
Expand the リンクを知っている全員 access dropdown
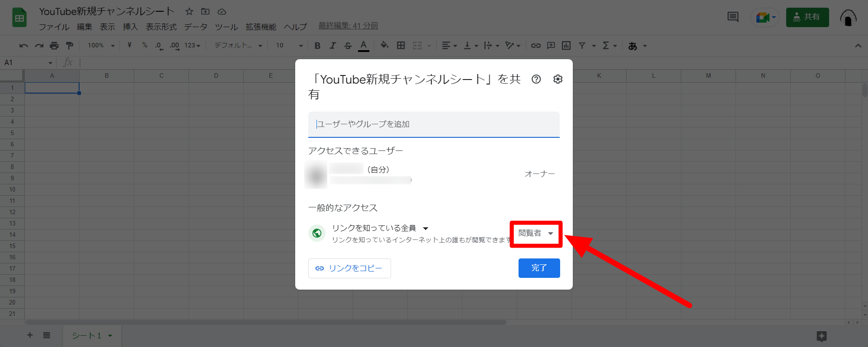click(380, 228)
